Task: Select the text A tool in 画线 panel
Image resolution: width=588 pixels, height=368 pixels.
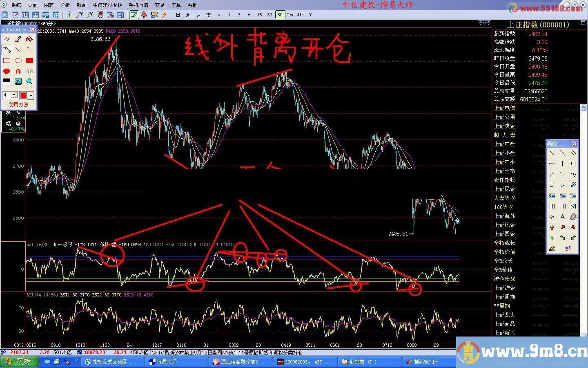Action: click(563, 217)
